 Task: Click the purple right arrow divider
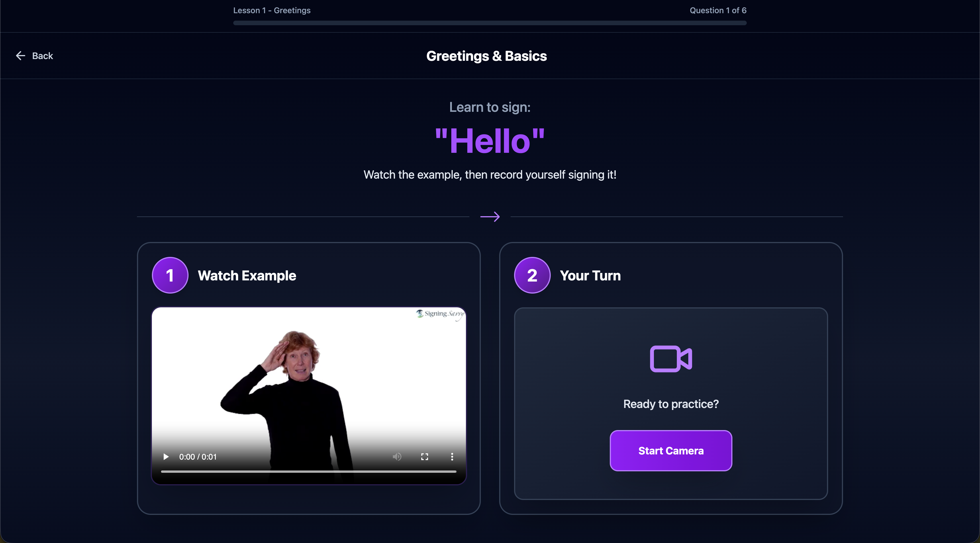coord(490,217)
